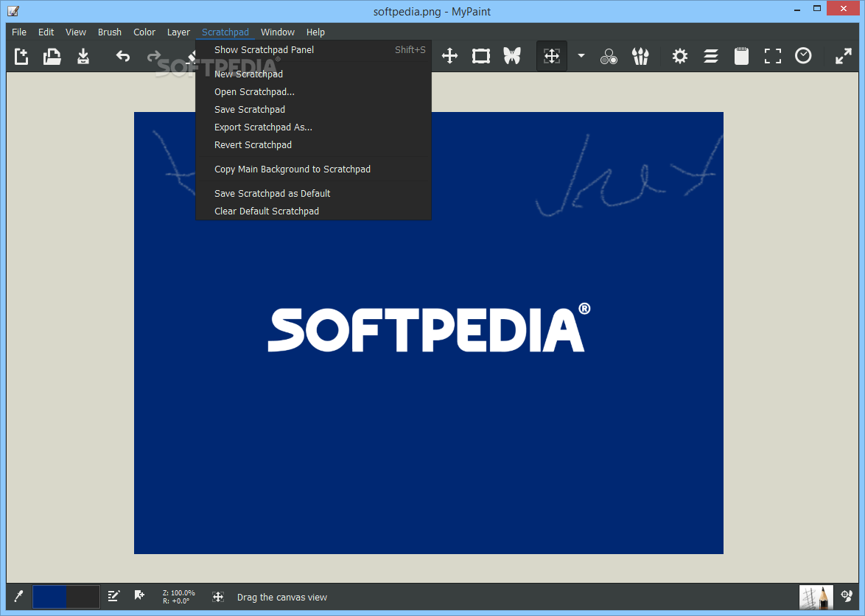Image resolution: width=865 pixels, height=616 pixels.
Task: Choose Clear Default Scratchpad
Action: pos(313,211)
